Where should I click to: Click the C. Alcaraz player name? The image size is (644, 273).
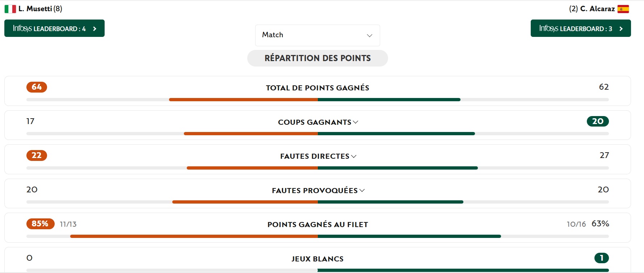tap(597, 9)
